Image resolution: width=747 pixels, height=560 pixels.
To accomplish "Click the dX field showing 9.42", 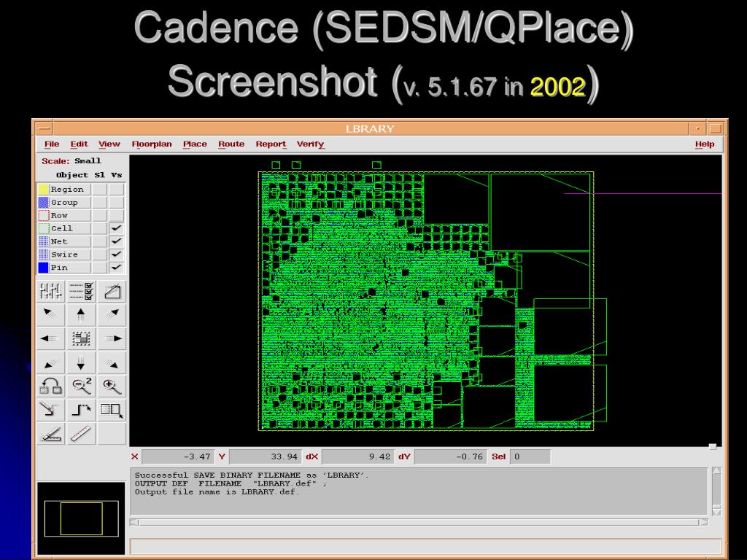I will 358,456.
